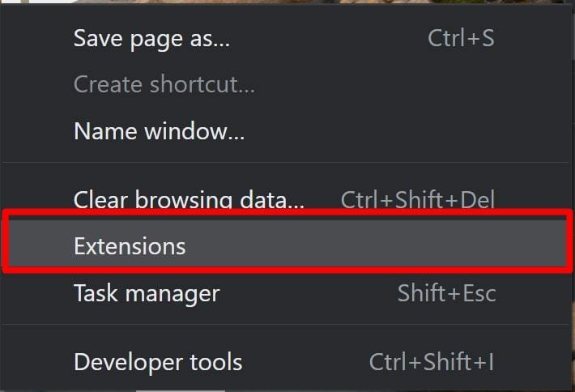Click the 'Task manager' text label
Viewport: 575px width, 392px height.
(x=147, y=293)
